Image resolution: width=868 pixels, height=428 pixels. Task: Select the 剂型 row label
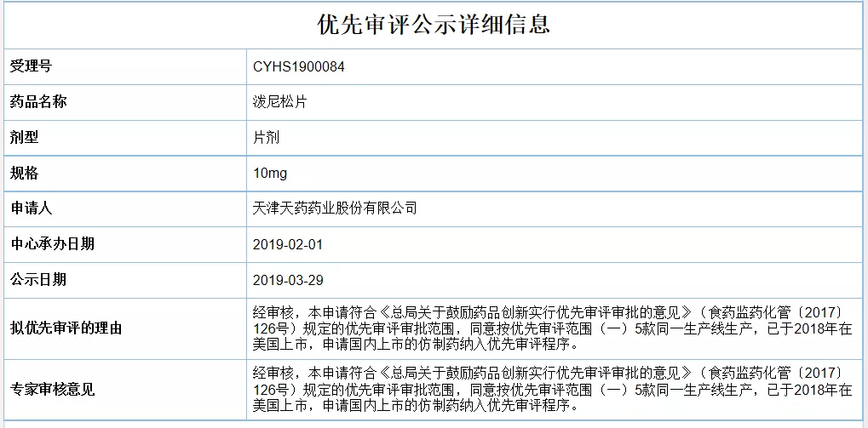[24, 137]
